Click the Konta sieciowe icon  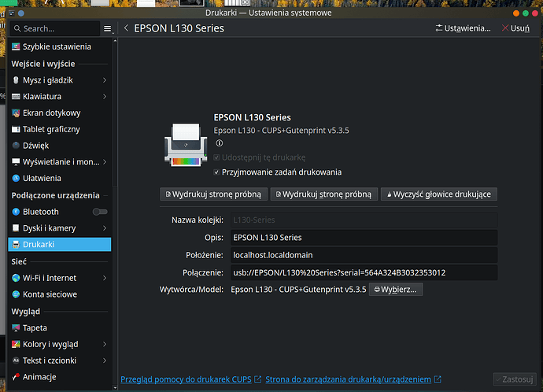pyautogui.click(x=16, y=294)
